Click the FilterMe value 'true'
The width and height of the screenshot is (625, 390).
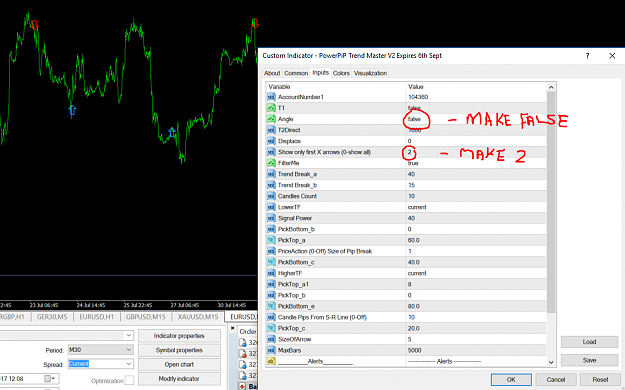[413, 163]
